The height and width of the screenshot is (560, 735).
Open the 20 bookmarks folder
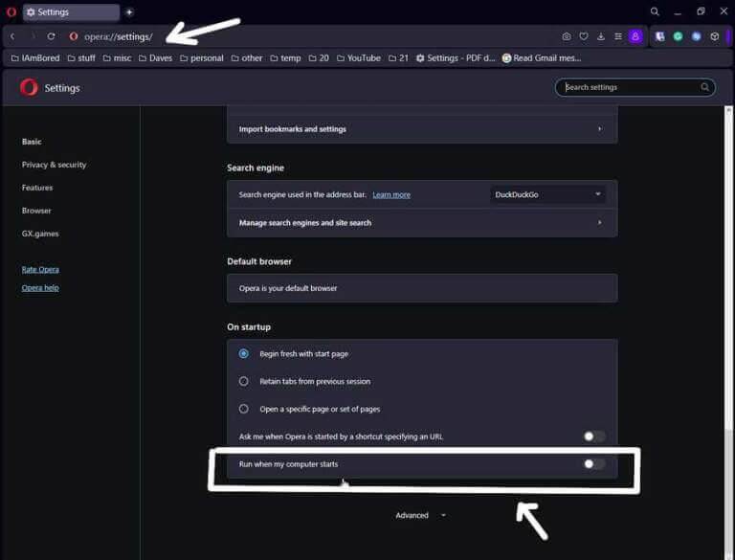coord(319,58)
